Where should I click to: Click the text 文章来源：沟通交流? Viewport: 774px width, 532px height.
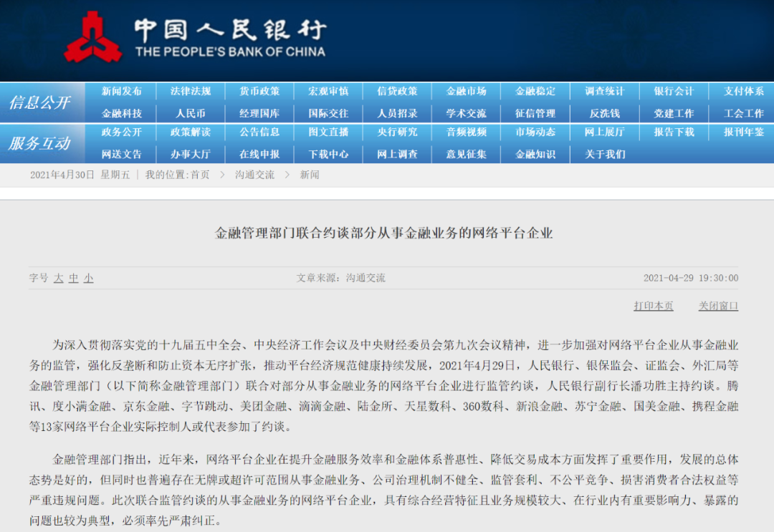tap(340, 278)
